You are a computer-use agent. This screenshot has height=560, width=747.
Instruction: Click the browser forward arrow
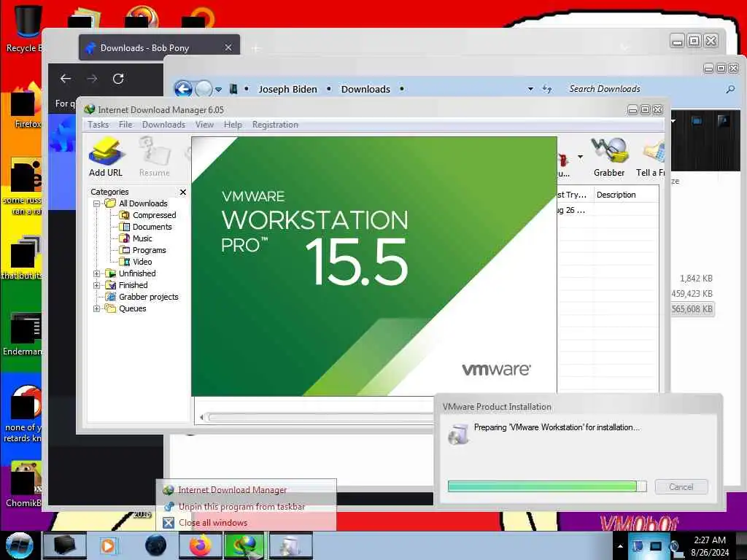pos(92,79)
